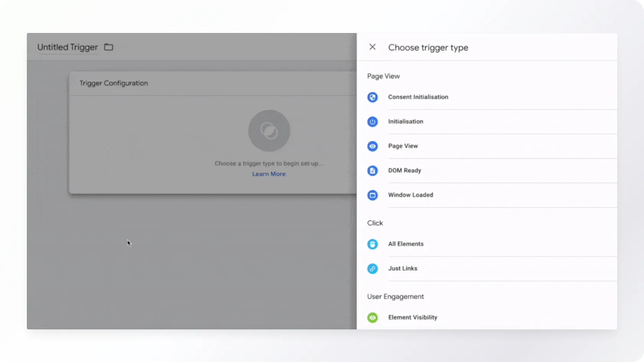The image size is (644, 362).
Task: Click the DOM Ready document icon
Action: pos(372,170)
